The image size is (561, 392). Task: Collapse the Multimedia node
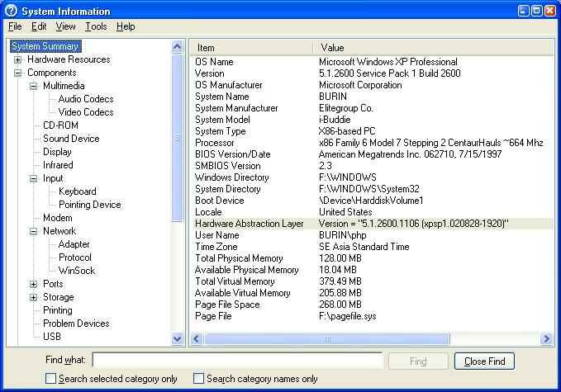(x=33, y=86)
